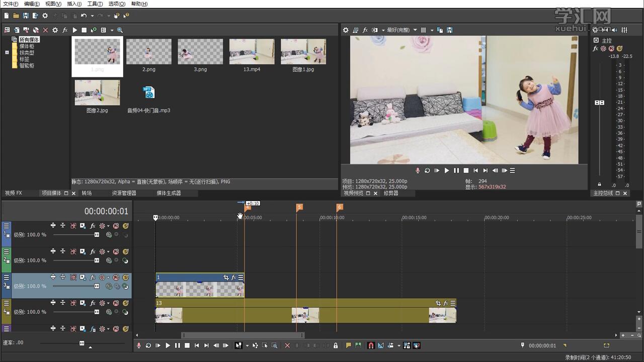Open the 工具(T) menu
Image resolution: width=644 pixels, height=362 pixels.
click(95, 4)
